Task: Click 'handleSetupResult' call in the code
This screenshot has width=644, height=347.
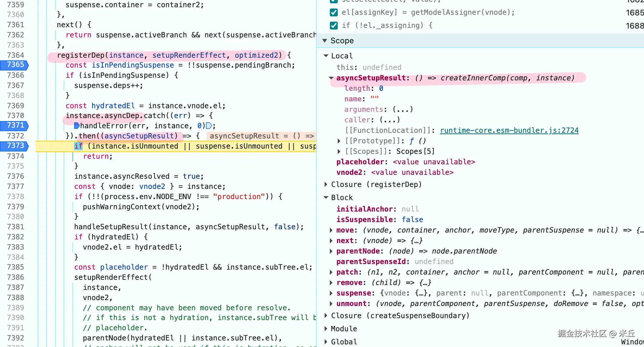Action: pos(111,227)
